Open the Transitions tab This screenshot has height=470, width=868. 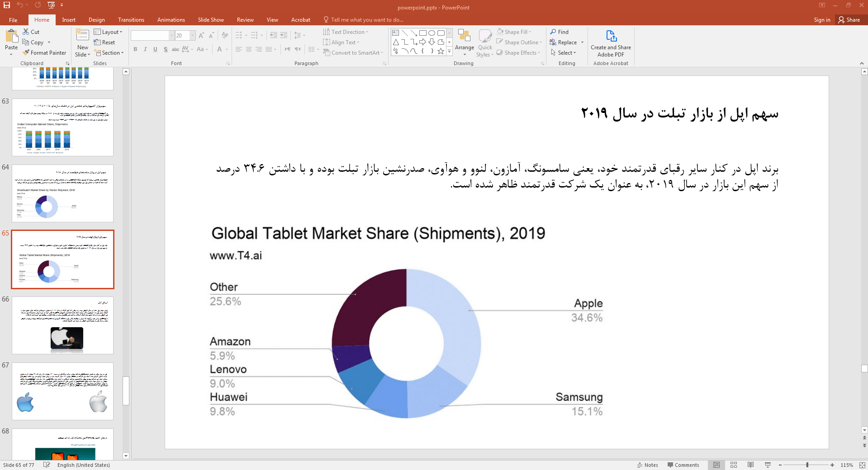pos(131,20)
